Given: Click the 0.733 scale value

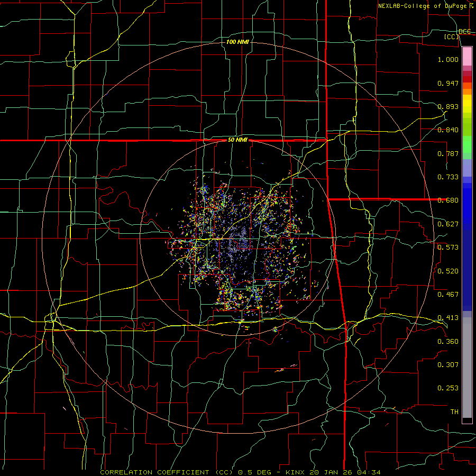Looking at the screenshot, I should [448, 177].
